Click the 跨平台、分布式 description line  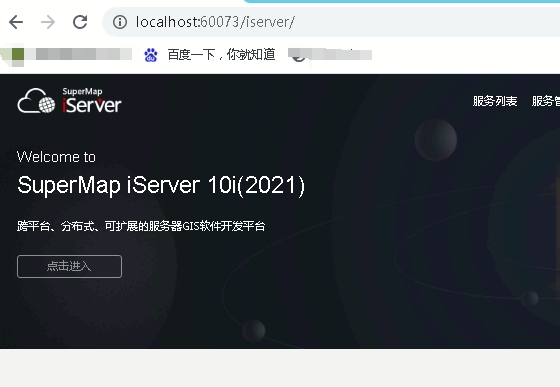pos(141,226)
